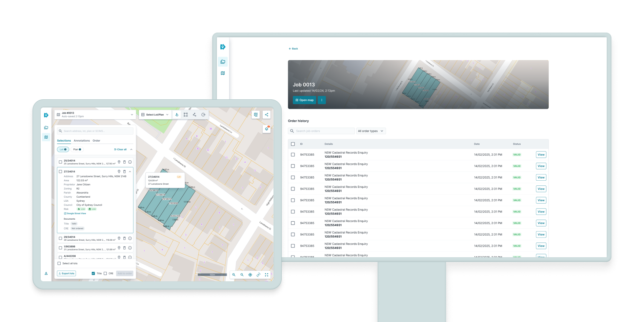Screen dimensions: 644x322
Task: Center map on current location
Action: (250, 275)
